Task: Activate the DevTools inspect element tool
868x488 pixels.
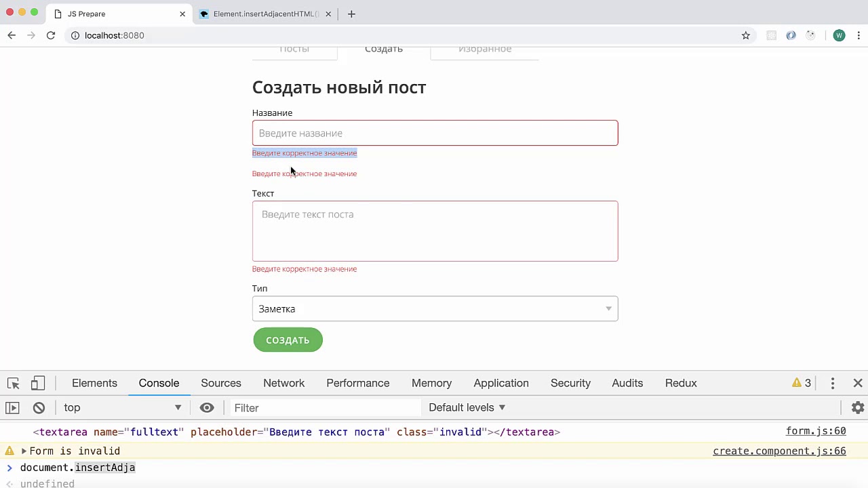Action: (14, 383)
